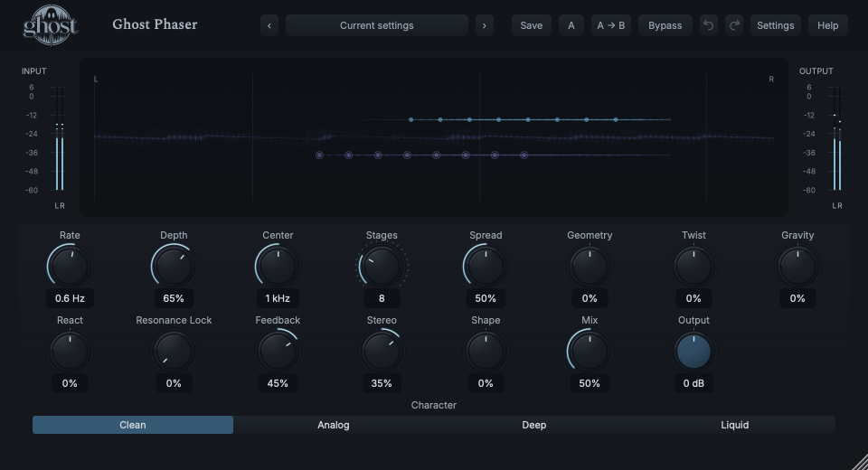Viewport: 868px width, 470px height.
Task: Click the Twist knob
Action: tap(693, 267)
